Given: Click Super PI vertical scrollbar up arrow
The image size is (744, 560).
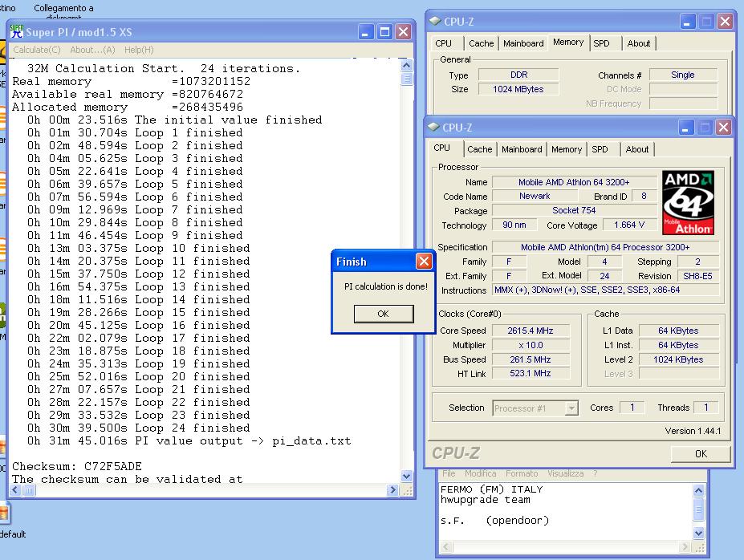Looking at the screenshot, I should 407,65.
